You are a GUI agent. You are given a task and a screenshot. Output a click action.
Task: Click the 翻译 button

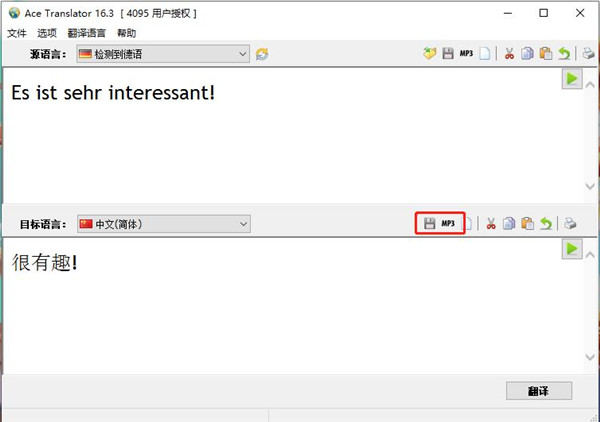(539, 391)
